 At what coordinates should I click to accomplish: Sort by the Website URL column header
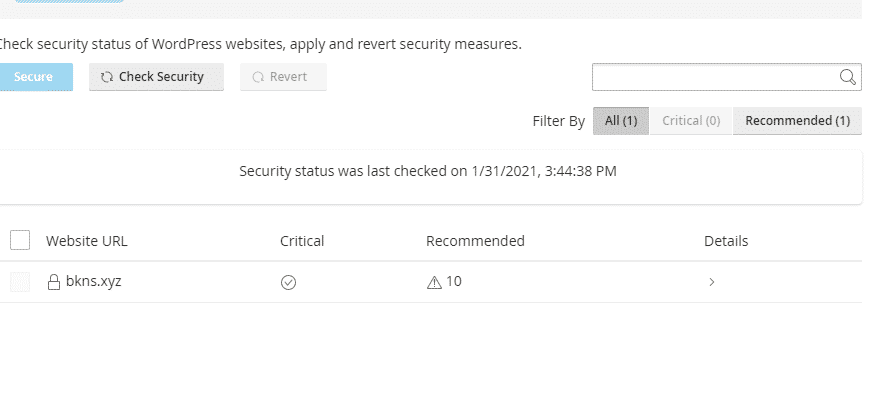(x=87, y=241)
